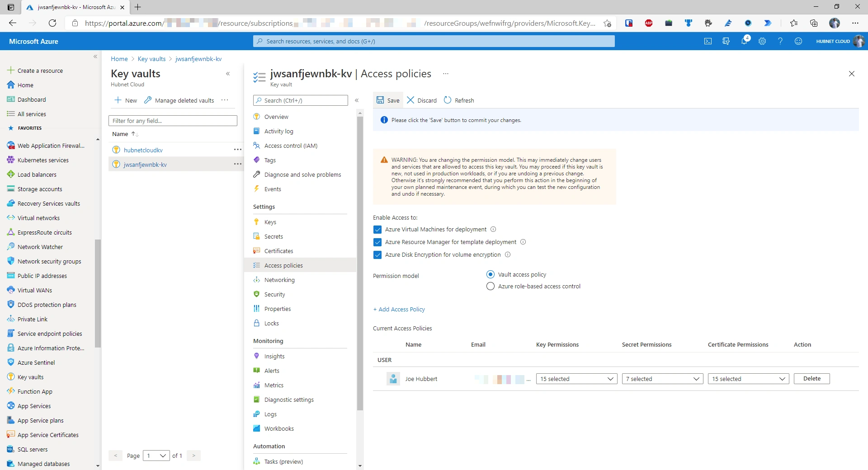Discard changes with the X icon

tap(410, 100)
